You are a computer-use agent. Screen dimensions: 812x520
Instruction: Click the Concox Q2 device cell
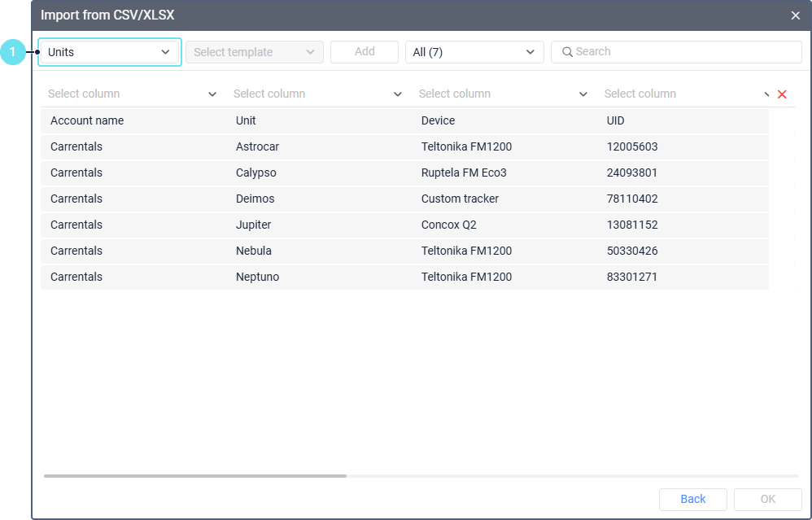(448, 225)
